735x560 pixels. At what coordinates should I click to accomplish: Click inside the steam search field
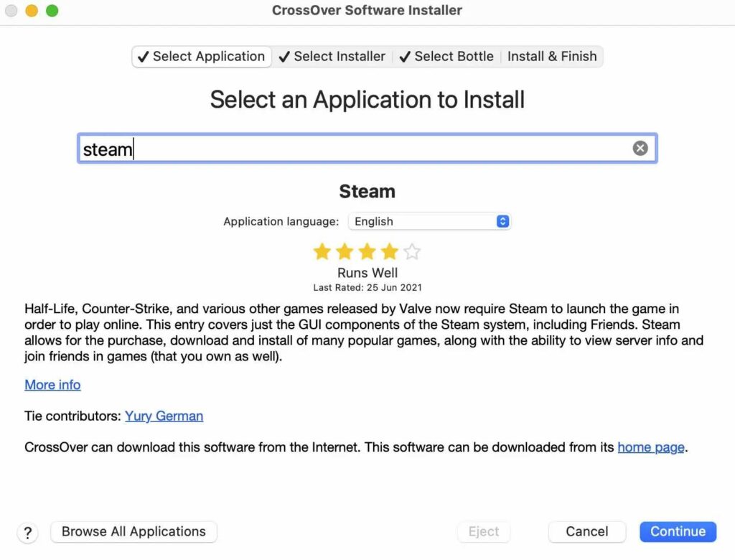[x=367, y=149]
